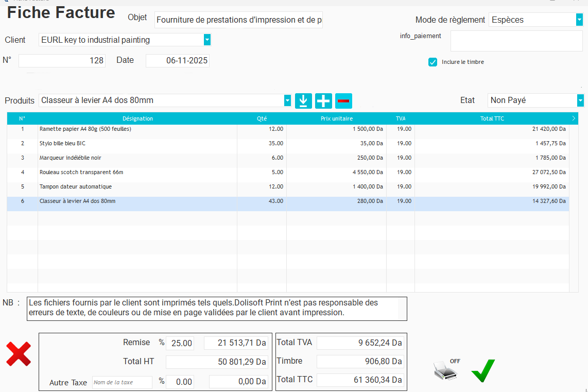Open printing via the printer OFF icon
This screenshot has width=588, height=392.
point(445,369)
